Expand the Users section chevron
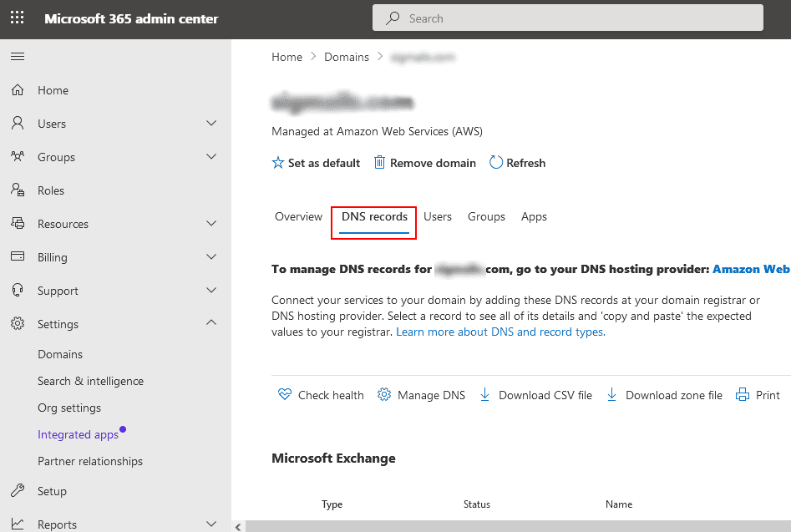 [211, 124]
